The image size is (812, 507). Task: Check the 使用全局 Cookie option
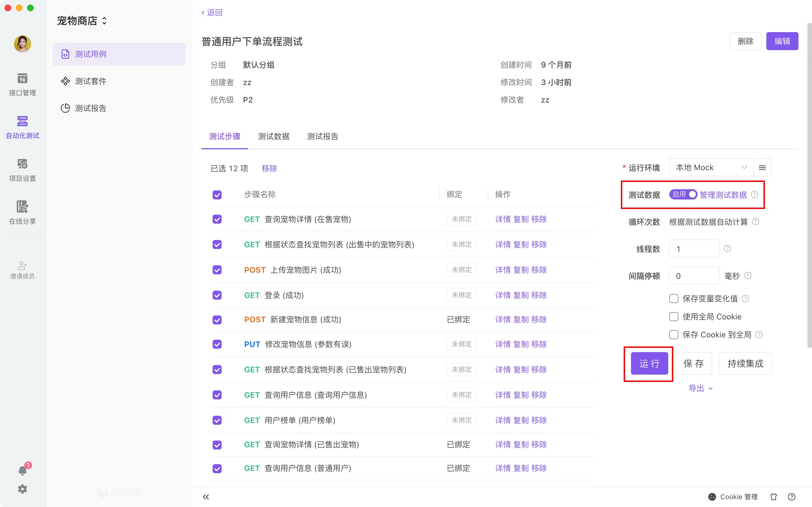[673, 317]
